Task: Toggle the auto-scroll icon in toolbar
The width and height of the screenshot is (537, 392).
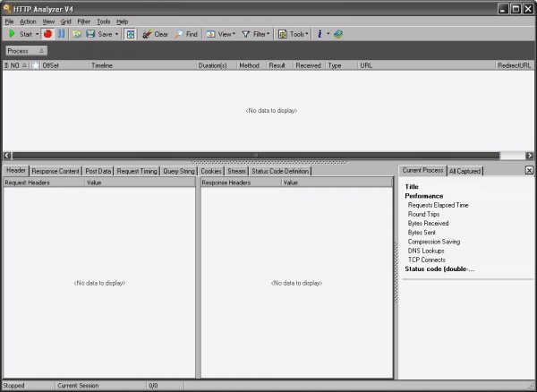Action: (x=131, y=34)
